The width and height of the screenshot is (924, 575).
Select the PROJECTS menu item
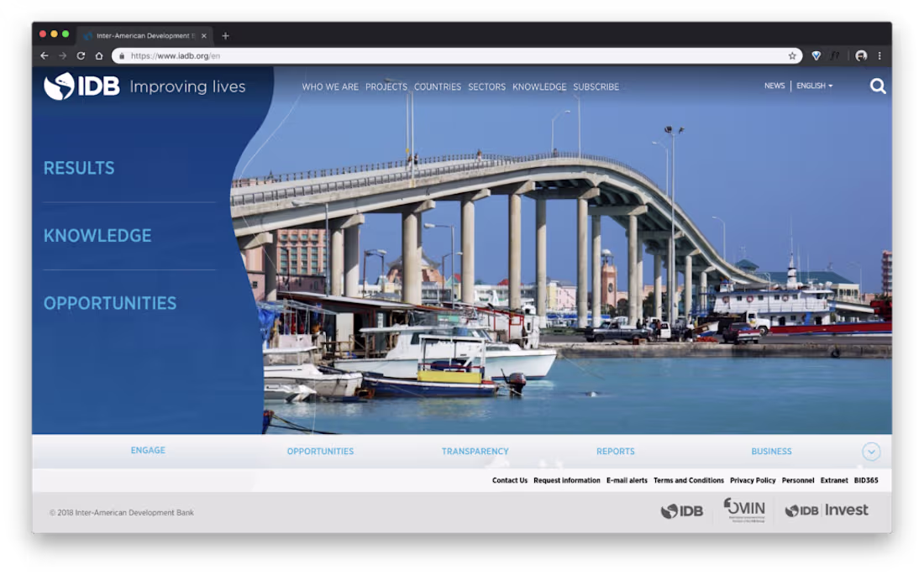[386, 86]
